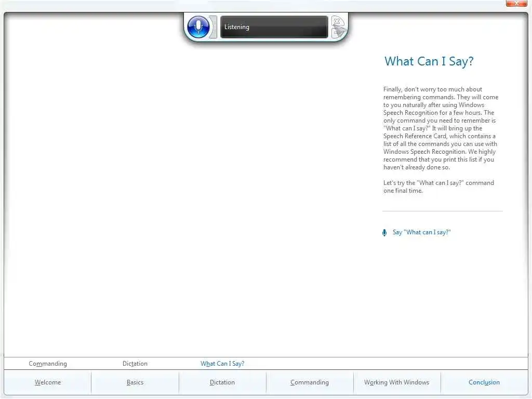Viewport: 532px width, 399px height.
Task: Go to the Basics chapter
Action: [135, 382]
